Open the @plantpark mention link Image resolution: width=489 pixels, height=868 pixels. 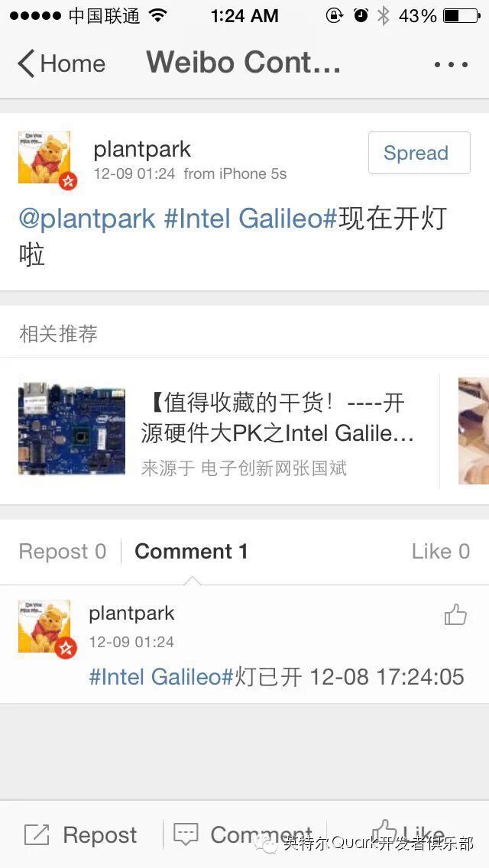(x=87, y=219)
